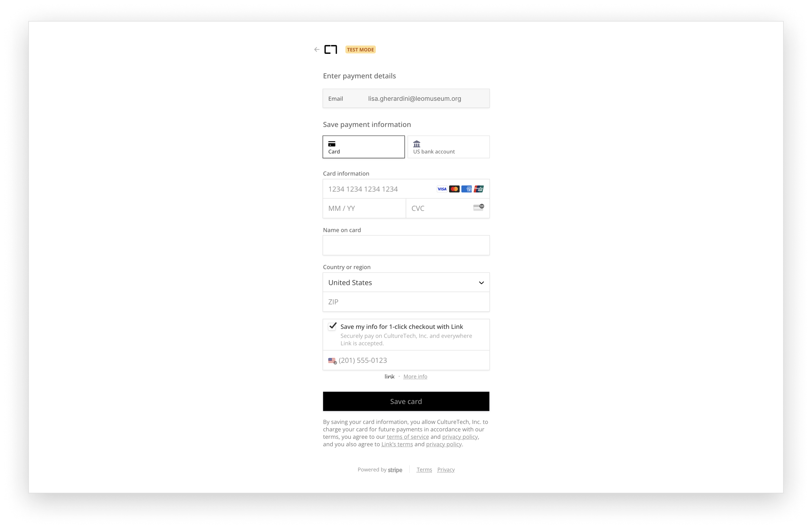Select the US bank account tab

[x=448, y=147]
